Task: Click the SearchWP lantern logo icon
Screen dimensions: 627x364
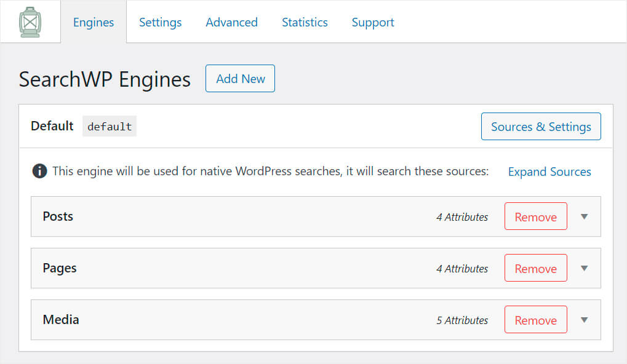Action: coord(30,22)
